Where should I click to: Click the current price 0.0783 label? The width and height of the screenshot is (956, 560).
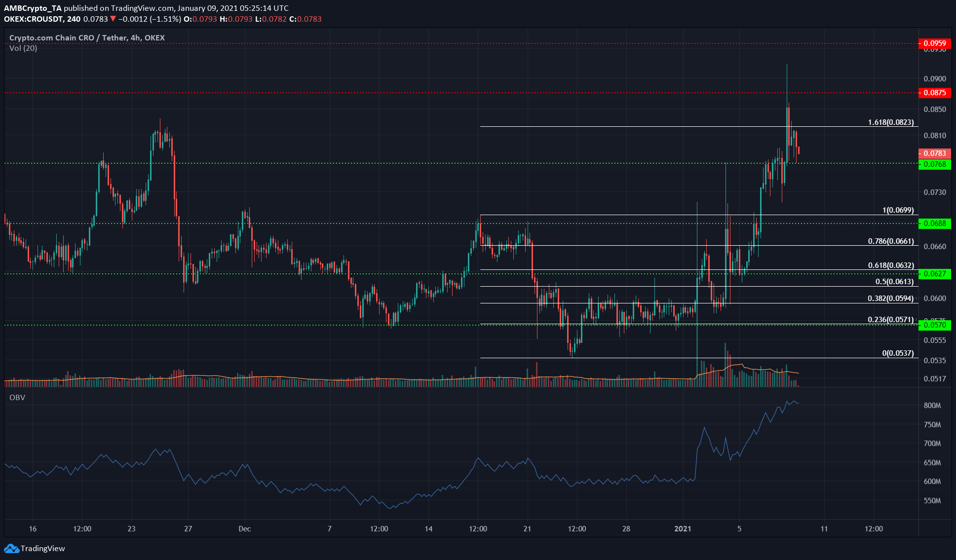tap(934, 153)
